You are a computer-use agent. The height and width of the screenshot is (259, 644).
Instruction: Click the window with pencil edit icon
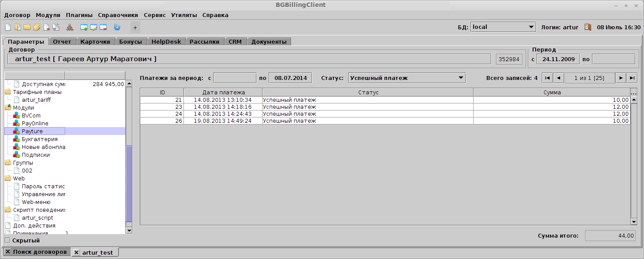click(x=93, y=27)
